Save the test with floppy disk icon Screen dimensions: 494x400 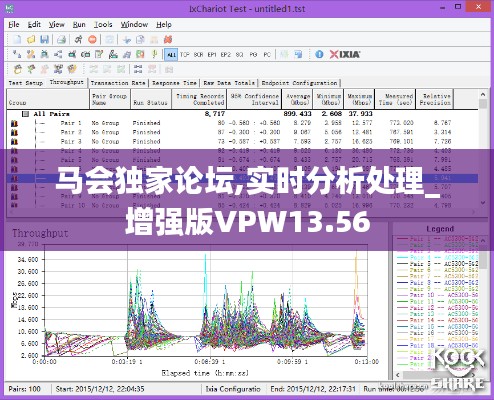tap(44, 40)
